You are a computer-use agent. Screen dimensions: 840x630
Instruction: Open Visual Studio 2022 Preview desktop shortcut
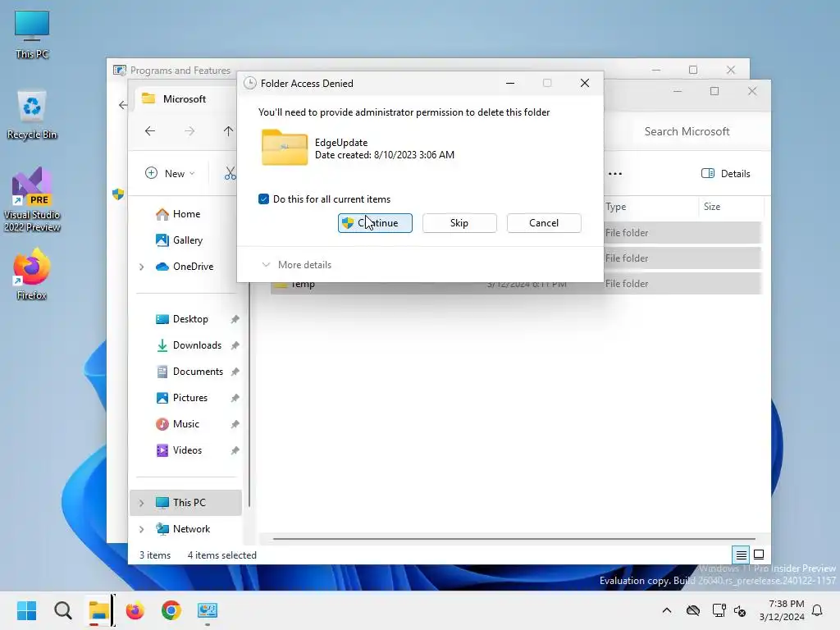point(32,199)
